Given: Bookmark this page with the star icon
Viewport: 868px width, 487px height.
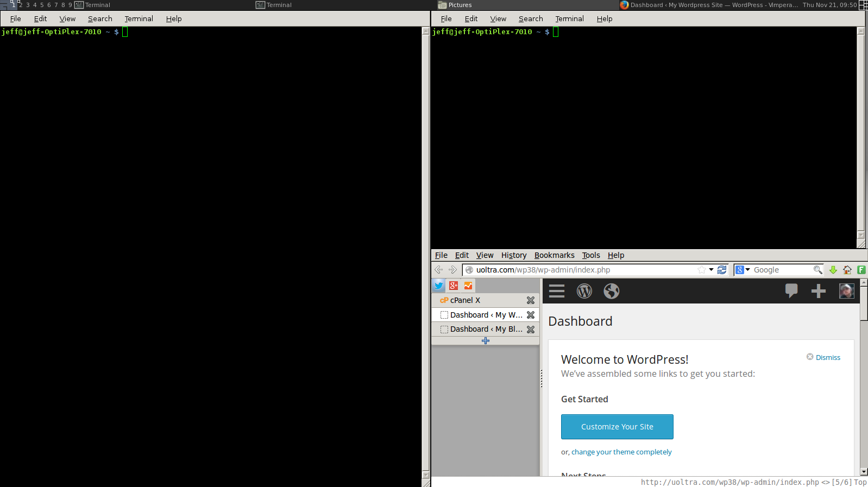Looking at the screenshot, I should click(x=702, y=270).
